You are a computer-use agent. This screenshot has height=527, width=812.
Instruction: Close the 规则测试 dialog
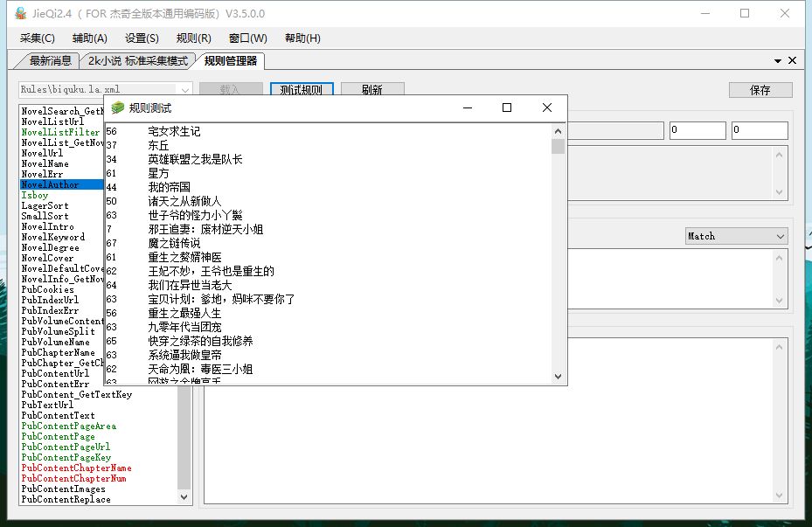(x=547, y=107)
